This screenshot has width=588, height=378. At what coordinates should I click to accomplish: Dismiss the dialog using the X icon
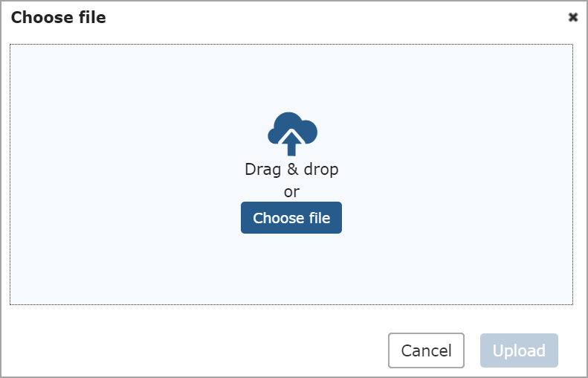(x=573, y=17)
